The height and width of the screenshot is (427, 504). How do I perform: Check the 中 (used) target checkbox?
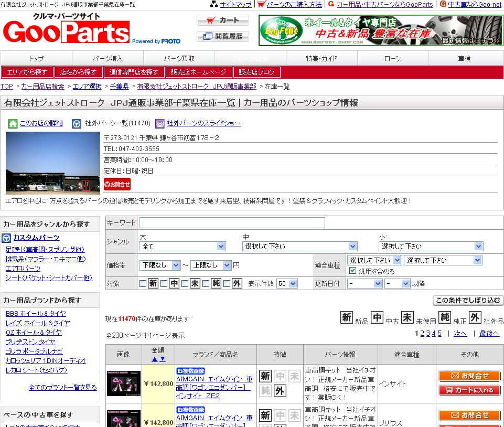[164, 284]
